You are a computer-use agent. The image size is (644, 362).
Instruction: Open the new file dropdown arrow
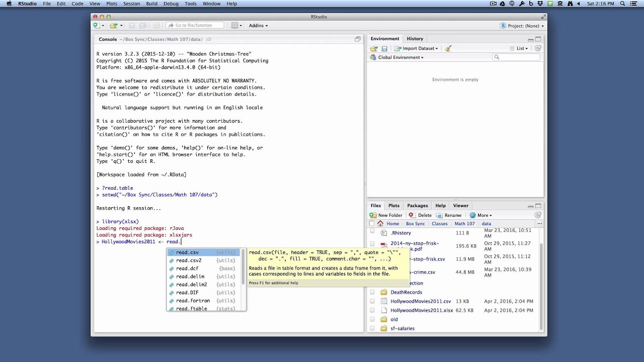pos(103,26)
